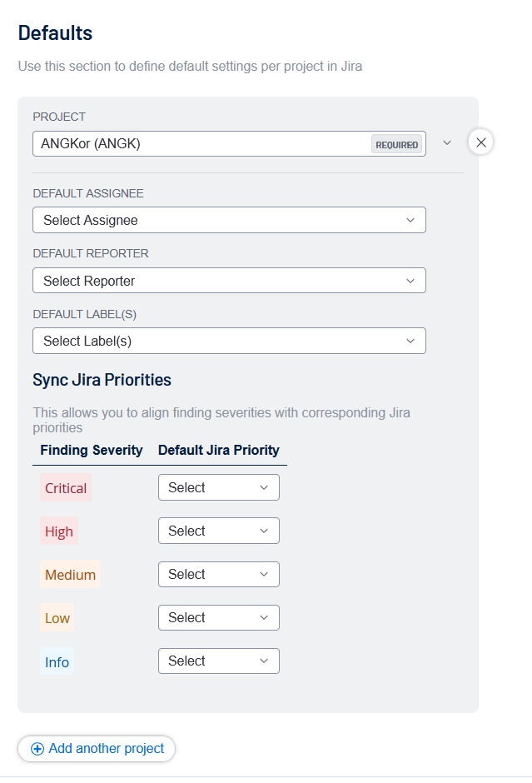The width and height of the screenshot is (532, 783).
Task: Click the plus icon to add project
Action: (37, 749)
